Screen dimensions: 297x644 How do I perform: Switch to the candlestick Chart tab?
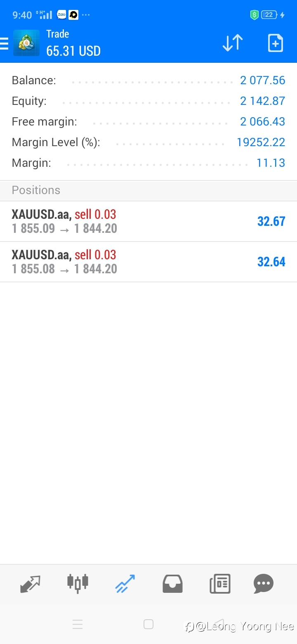(78, 583)
